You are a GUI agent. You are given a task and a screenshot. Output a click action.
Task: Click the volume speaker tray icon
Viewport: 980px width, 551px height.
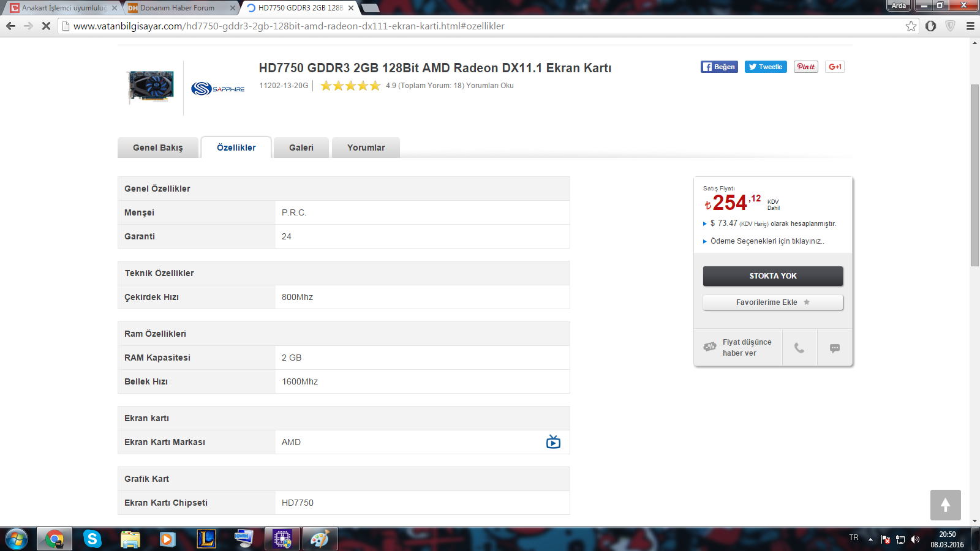pyautogui.click(x=915, y=539)
